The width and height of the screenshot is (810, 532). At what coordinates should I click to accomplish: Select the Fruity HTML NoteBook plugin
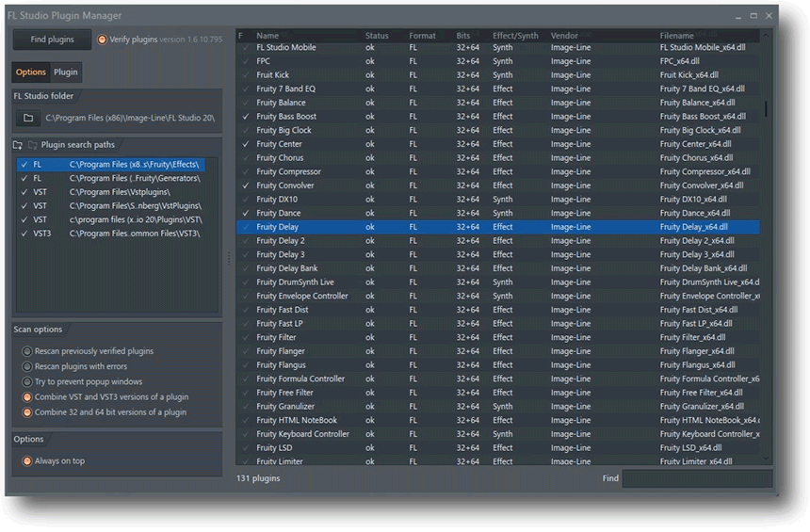tap(498, 421)
